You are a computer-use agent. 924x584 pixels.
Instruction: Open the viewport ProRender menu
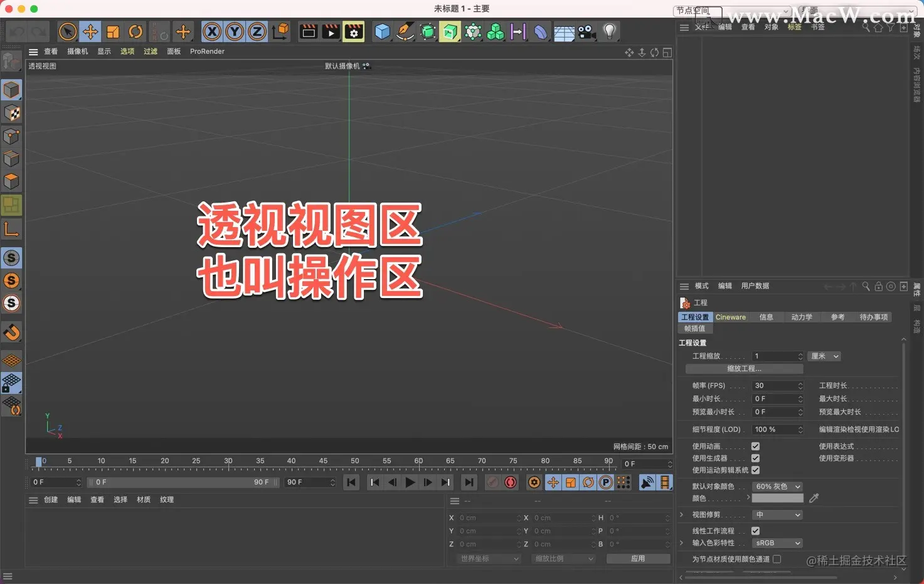[x=207, y=51]
